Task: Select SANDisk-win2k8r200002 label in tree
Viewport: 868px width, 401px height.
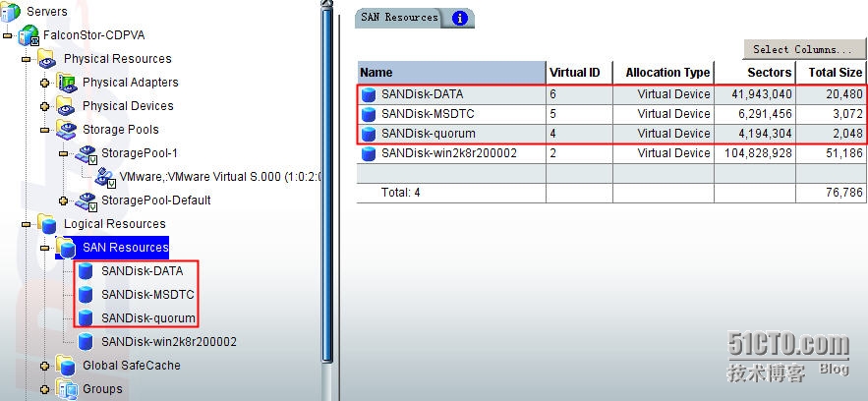Action: [169, 342]
